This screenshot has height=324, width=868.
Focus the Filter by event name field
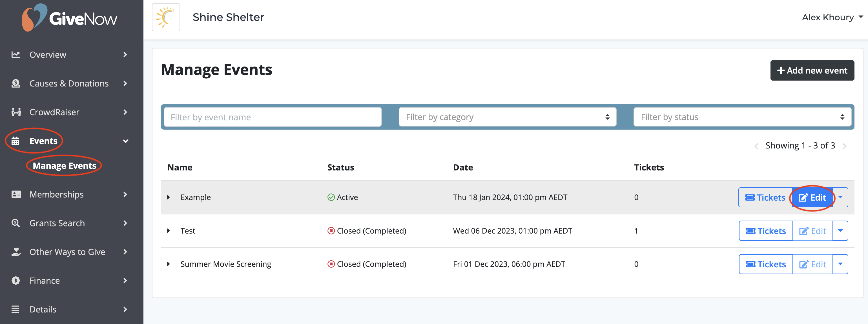pyautogui.click(x=272, y=117)
